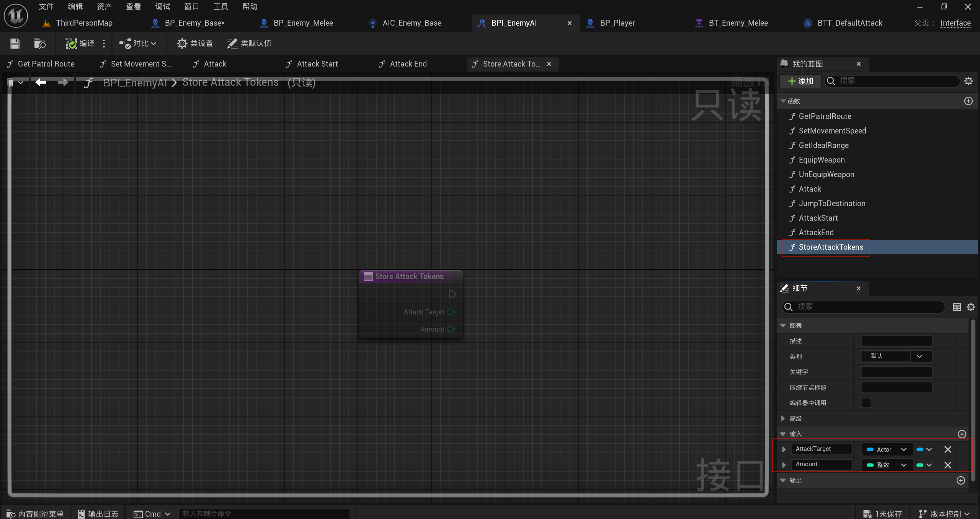Image resolution: width=980 pixels, height=519 pixels.
Task: Navigate back with the left arrow icon
Action: click(x=41, y=82)
